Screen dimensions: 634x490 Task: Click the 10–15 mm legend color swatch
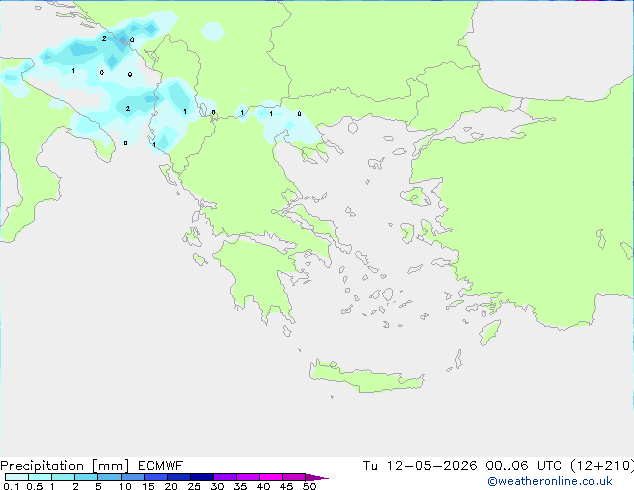pos(132,477)
